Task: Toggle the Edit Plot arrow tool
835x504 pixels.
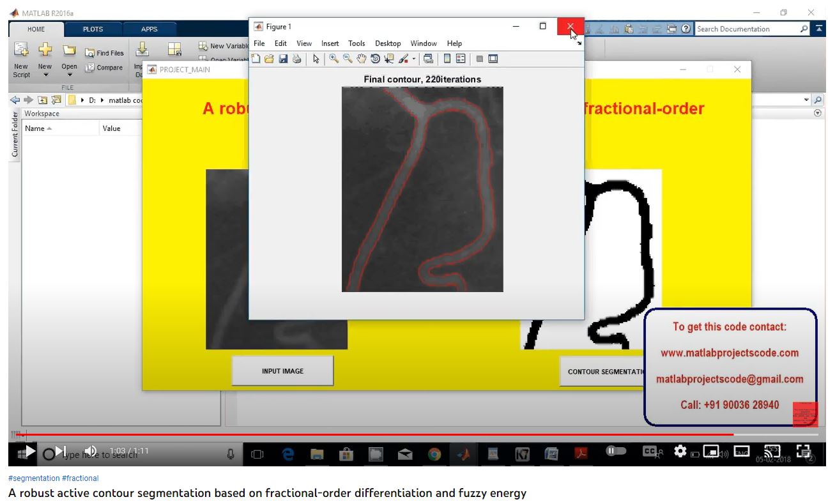Action: coord(316,59)
